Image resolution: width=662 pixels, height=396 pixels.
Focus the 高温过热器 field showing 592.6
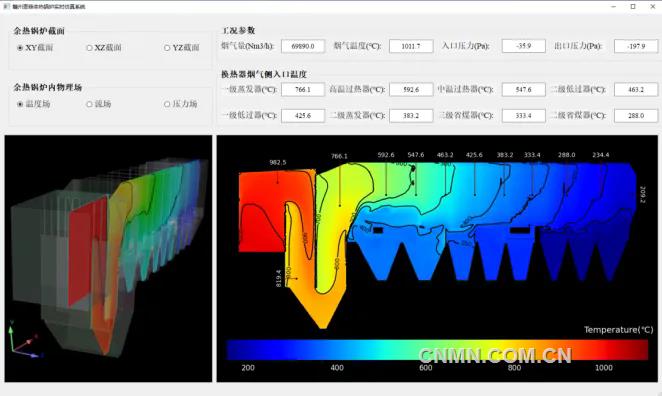point(411,90)
